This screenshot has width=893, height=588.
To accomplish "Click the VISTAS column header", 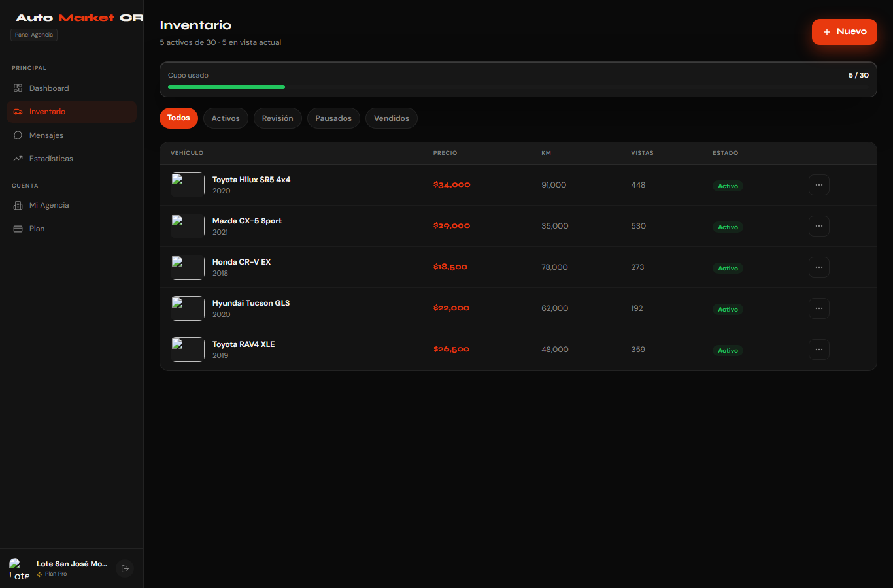I will 642,153.
